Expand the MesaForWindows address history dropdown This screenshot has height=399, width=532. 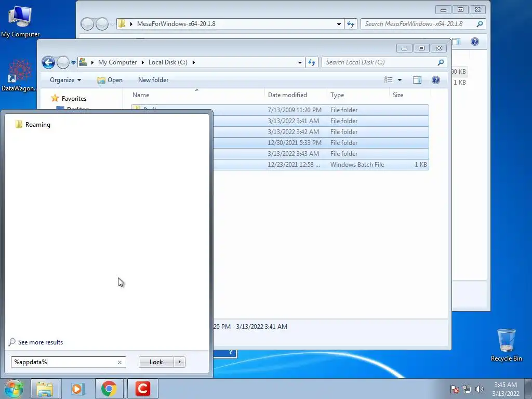point(339,24)
